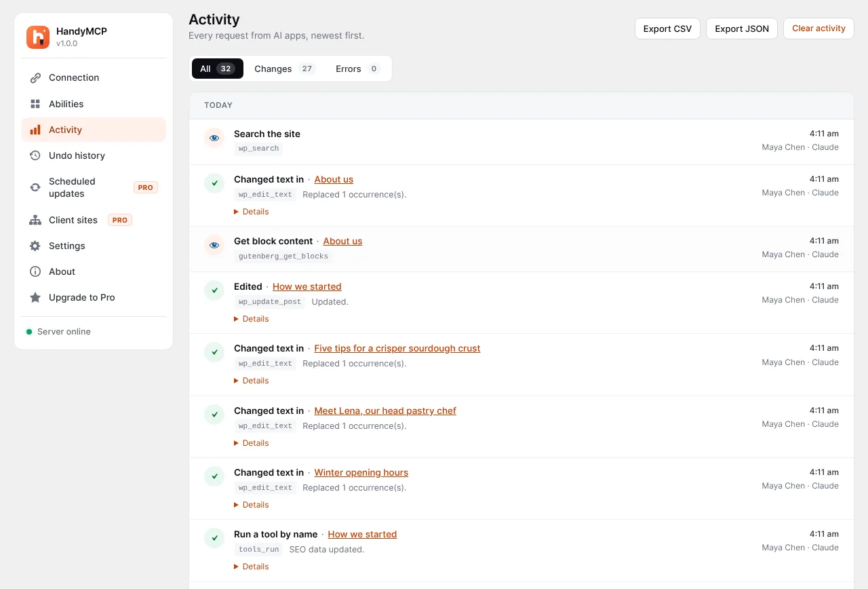Click the Export JSON button
The height and width of the screenshot is (589, 868).
click(742, 28)
